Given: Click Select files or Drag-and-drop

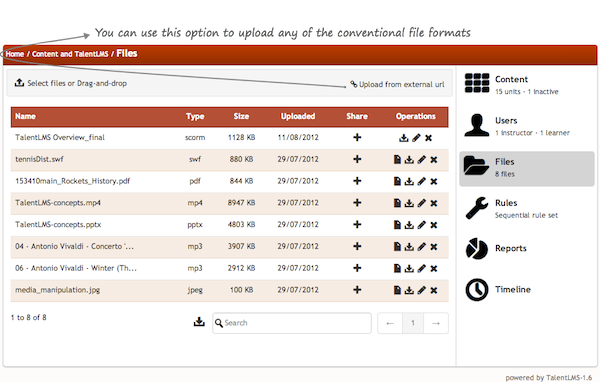Looking at the screenshot, I should point(71,83).
